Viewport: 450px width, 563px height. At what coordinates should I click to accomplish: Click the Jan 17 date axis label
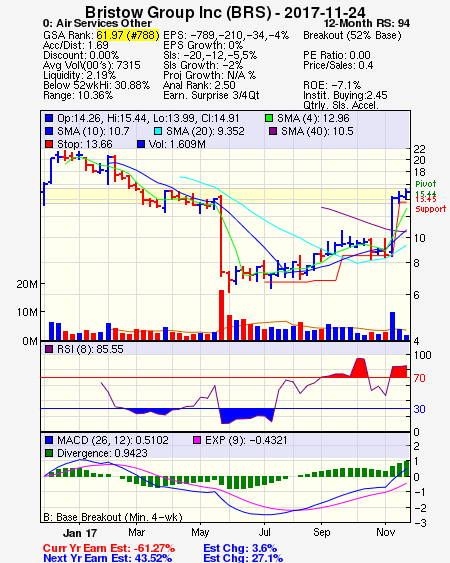pyautogui.click(x=80, y=532)
